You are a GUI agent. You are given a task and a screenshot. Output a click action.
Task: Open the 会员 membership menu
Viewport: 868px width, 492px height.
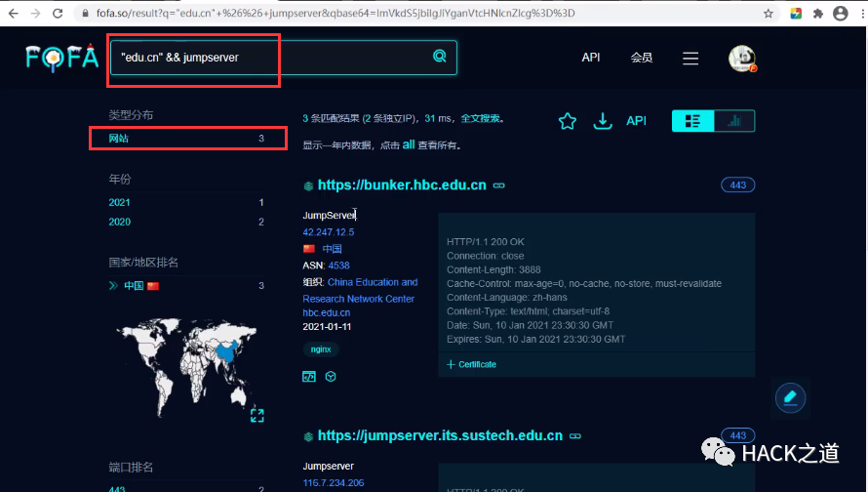(x=642, y=58)
